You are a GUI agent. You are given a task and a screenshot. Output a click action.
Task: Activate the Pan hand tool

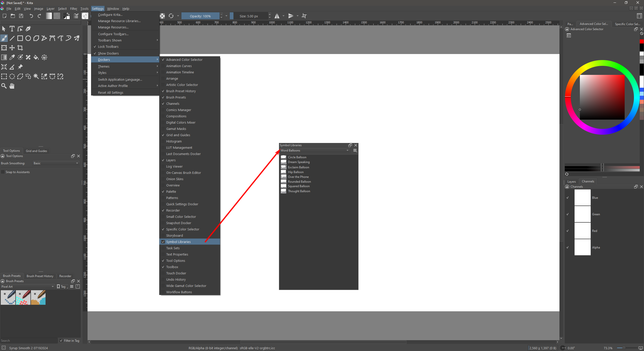12,86
